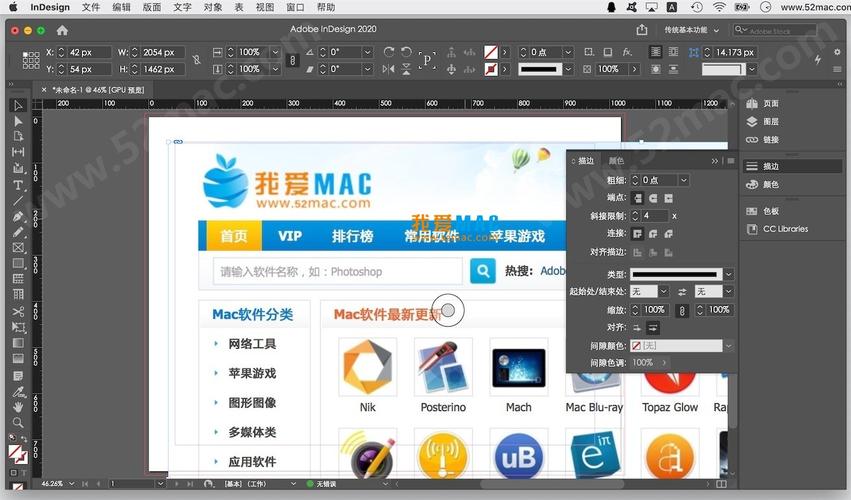Open the 视图 menu
This screenshot has height=500, width=851.
265,7
